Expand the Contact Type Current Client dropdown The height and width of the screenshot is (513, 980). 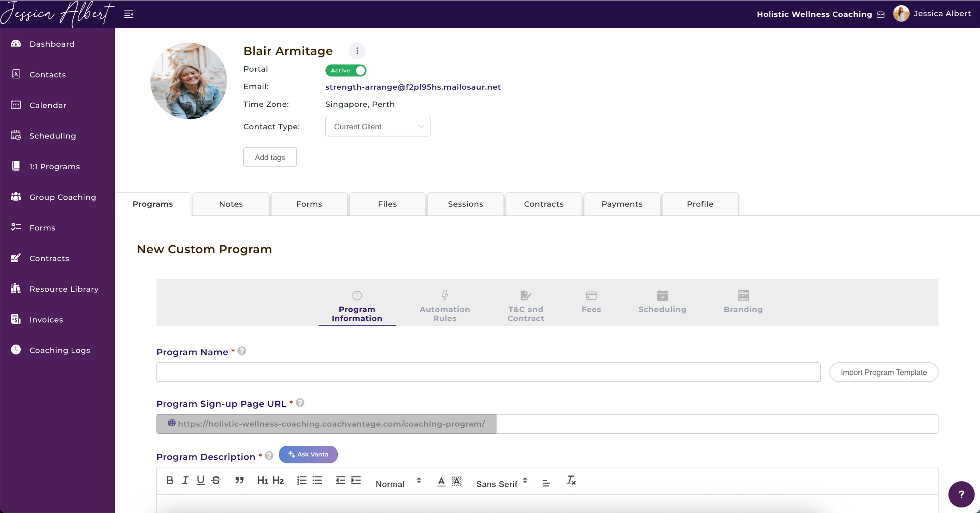tap(378, 127)
